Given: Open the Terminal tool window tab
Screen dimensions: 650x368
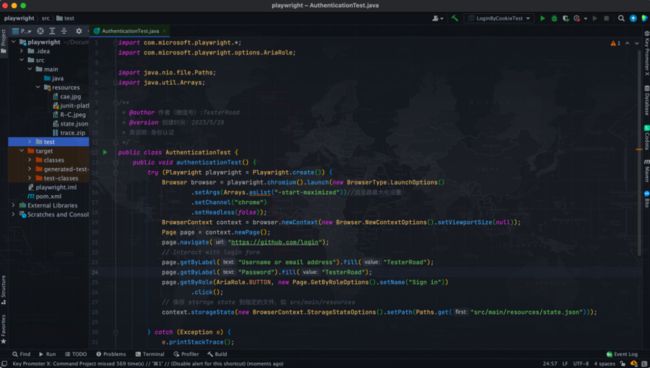Looking at the screenshot, I should [x=150, y=354].
